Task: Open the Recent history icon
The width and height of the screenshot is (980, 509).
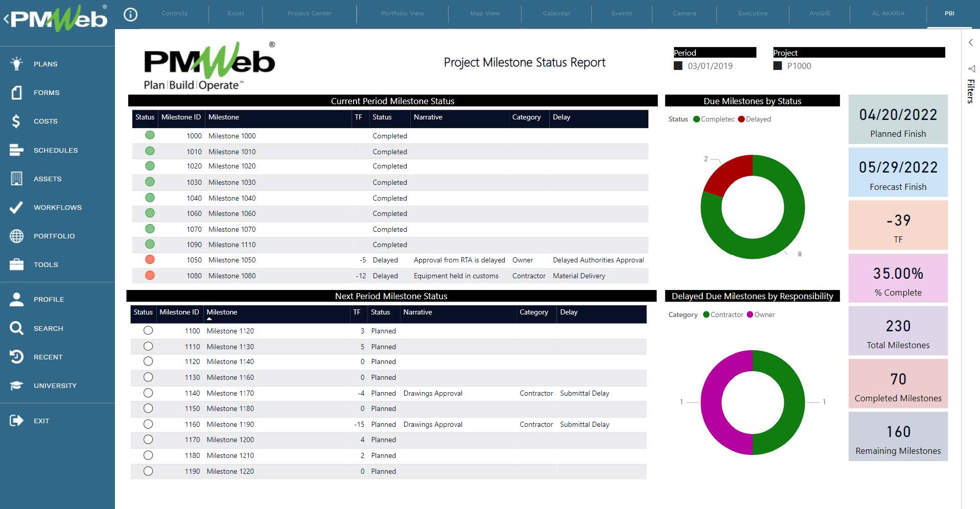Action: pyautogui.click(x=16, y=357)
